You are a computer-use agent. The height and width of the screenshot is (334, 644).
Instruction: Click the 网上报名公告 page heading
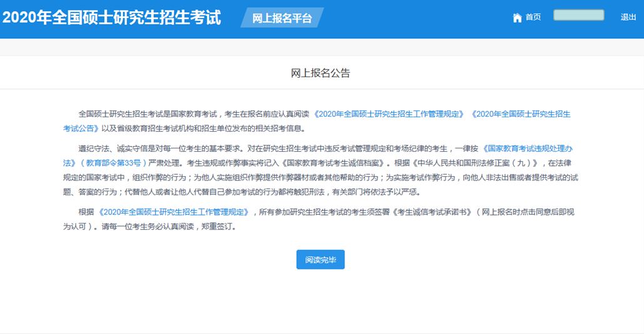pos(320,73)
